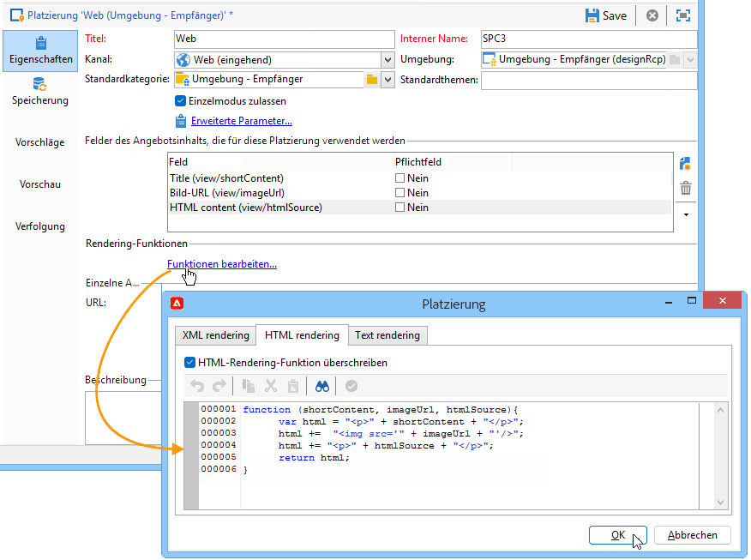
Task: Click the Save label in header
Action: pos(615,15)
